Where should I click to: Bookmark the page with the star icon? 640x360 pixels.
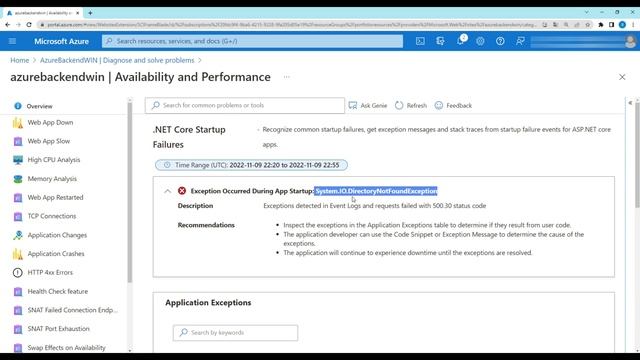point(588,24)
